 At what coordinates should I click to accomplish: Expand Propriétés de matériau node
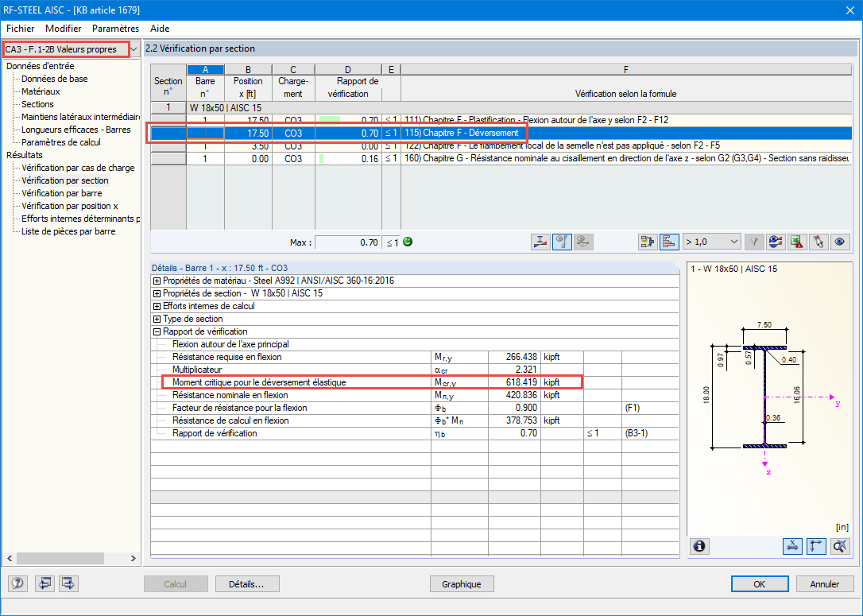[x=157, y=281]
